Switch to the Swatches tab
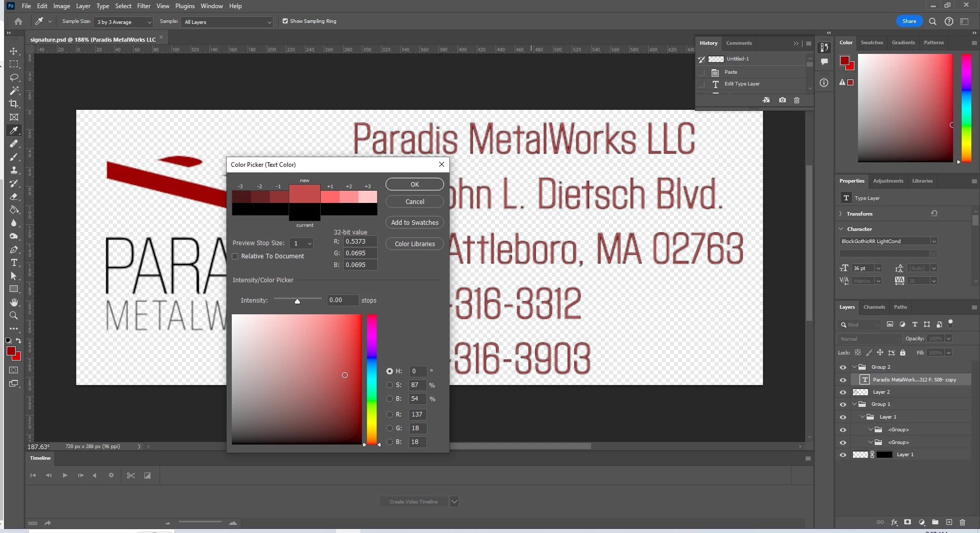980x533 pixels. point(872,43)
